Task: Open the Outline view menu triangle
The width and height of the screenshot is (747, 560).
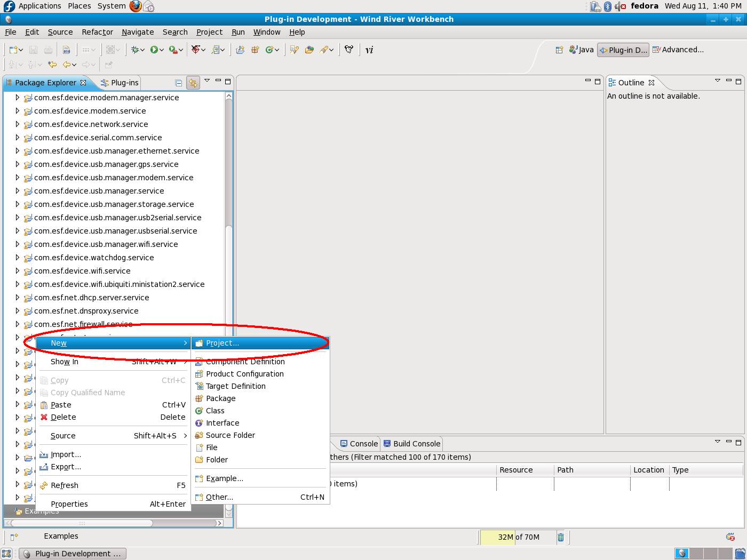Action: point(718,81)
